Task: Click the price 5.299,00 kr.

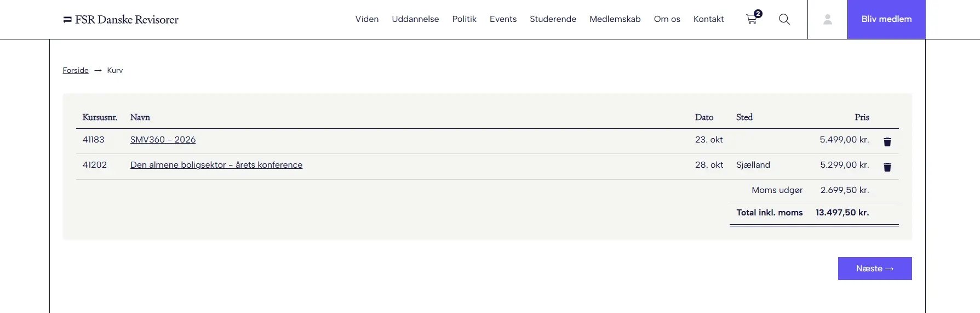Action: click(844, 165)
